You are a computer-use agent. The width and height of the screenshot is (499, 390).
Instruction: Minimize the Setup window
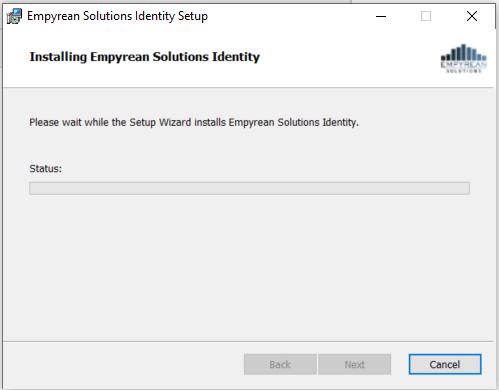(x=381, y=16)
